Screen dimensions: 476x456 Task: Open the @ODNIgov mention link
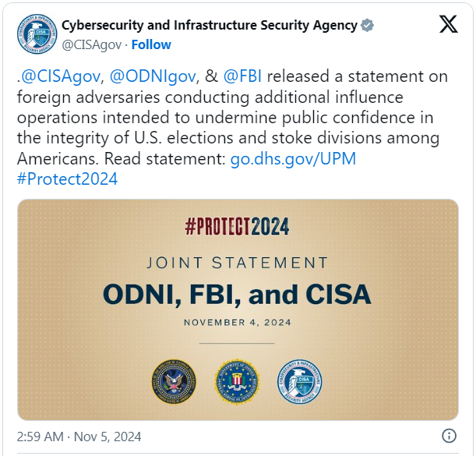153,76
